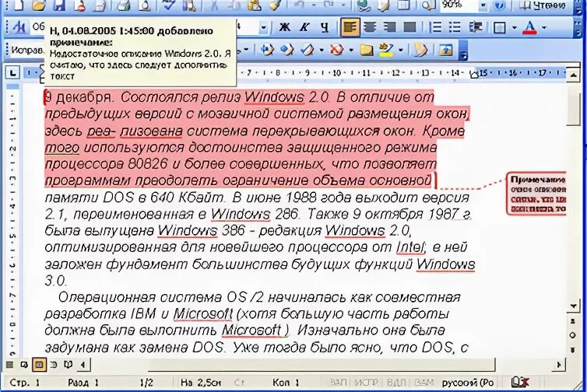Viewport: 587px width, 392px height.
Task: Undo the last action
Action: pyautogui.click(x=300, y=5)
